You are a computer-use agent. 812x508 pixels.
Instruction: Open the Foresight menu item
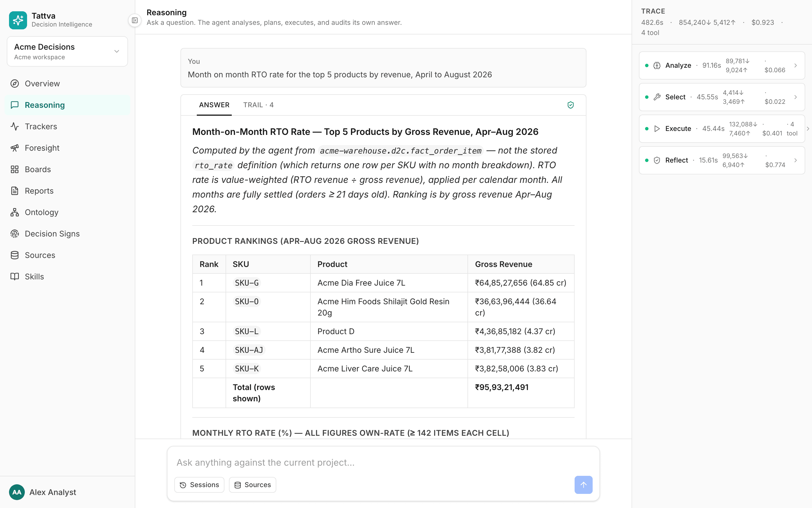67,148
